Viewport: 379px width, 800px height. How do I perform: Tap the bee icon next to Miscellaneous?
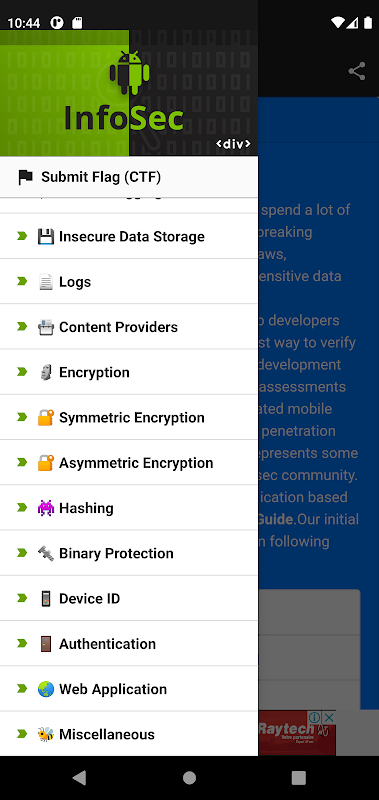(46, 734)
